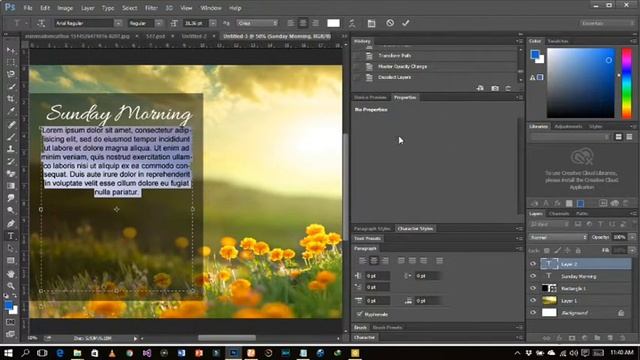
Task: Select the Lasso tool
Action: [x=11, y=74]
